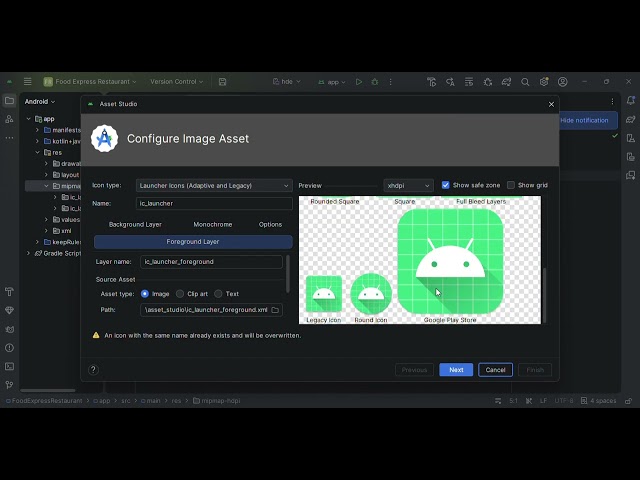Open the more tool windows ellipsis
This screenshot has width=640, height=480.
pos(9,138)
